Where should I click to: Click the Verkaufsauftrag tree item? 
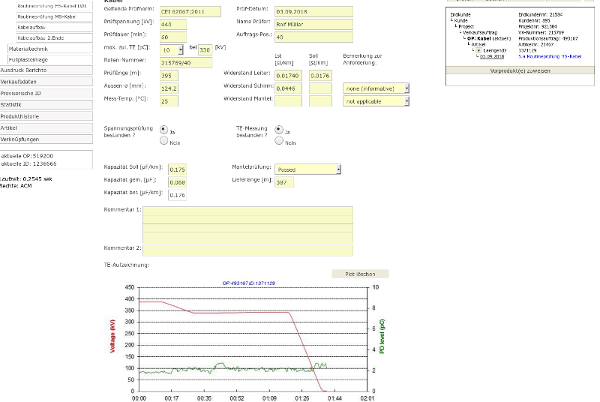coord(480,33)
